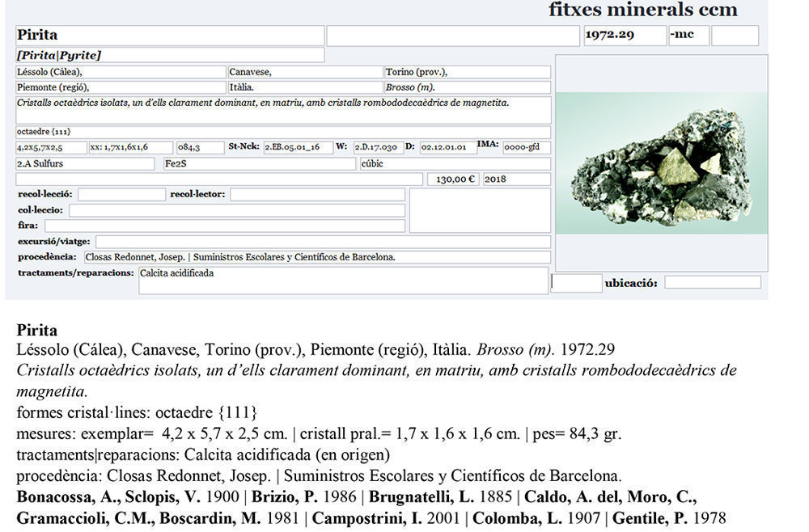This screenshot has width=809, height=532.
Task: Click the specimen size field '4,2x5,7x2,5'
Action: click(x=51, y=147)
